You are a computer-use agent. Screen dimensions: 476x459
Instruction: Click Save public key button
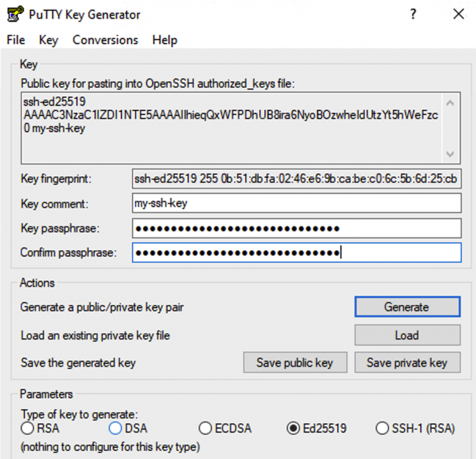(295, 362)
